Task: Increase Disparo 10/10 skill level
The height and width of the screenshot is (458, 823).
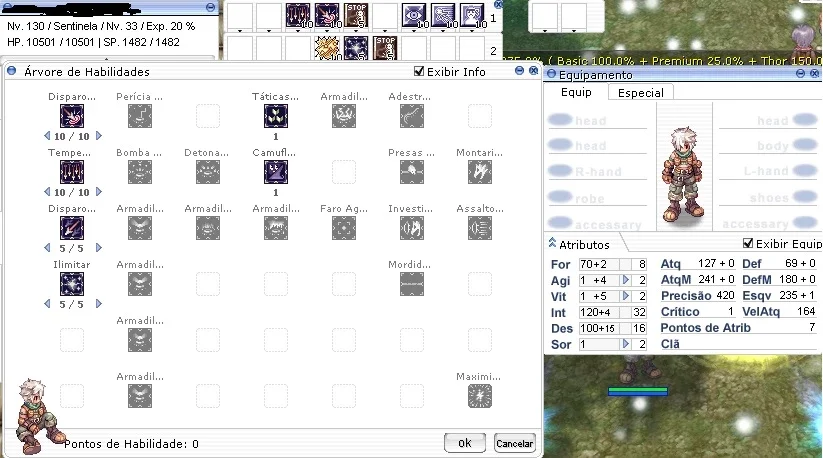Action: [98, 136]
